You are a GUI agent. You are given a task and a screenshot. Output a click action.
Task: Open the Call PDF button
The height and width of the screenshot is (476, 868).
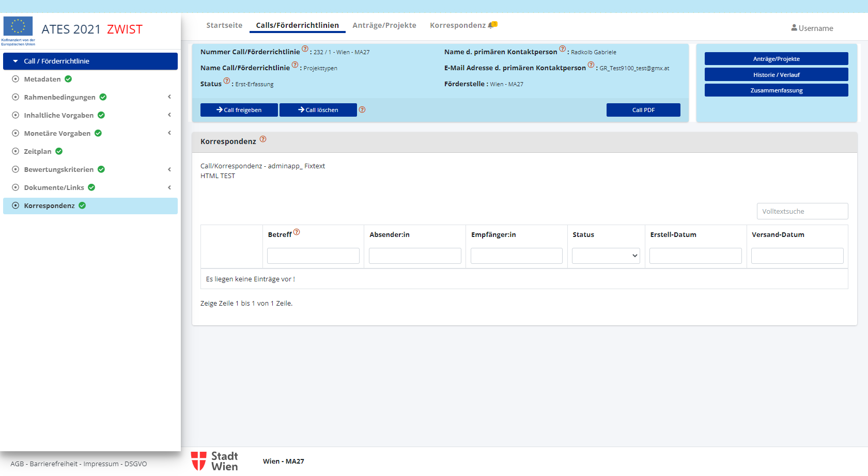[643, 110]
